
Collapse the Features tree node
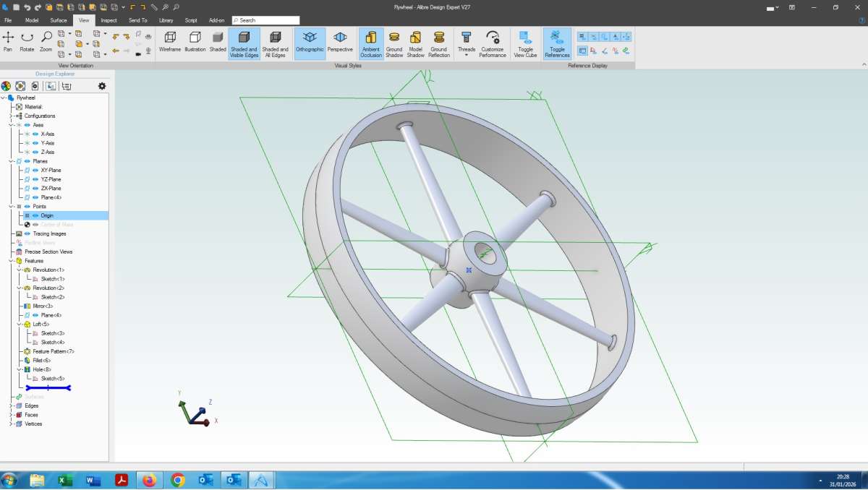pos(11,261)
